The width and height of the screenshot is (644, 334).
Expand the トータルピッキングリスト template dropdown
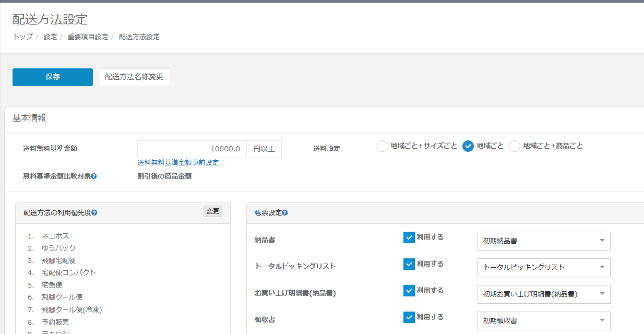pos(543,268)
